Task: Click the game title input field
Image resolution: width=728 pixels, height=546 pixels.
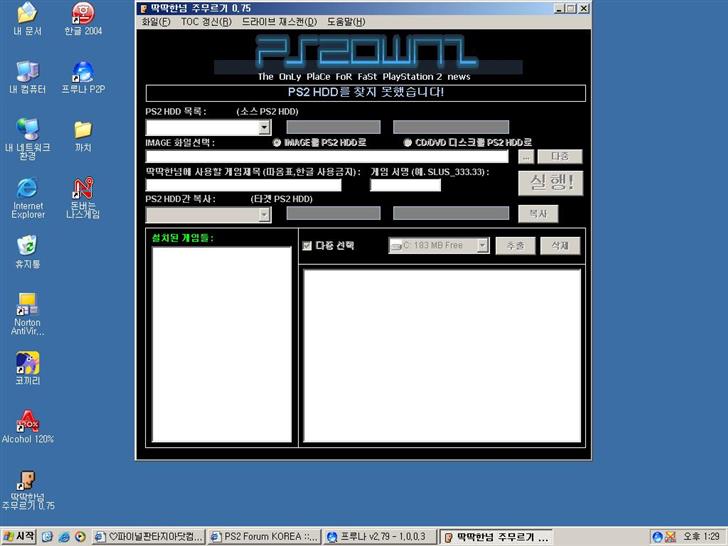Action: [x=243, y=185]
